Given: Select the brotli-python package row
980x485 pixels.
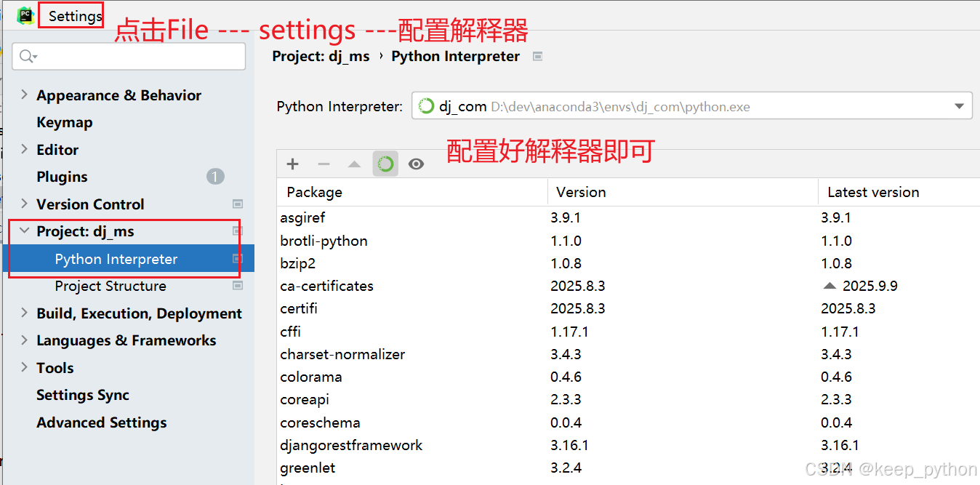Looking at the screenshot, I should point(628,241).
